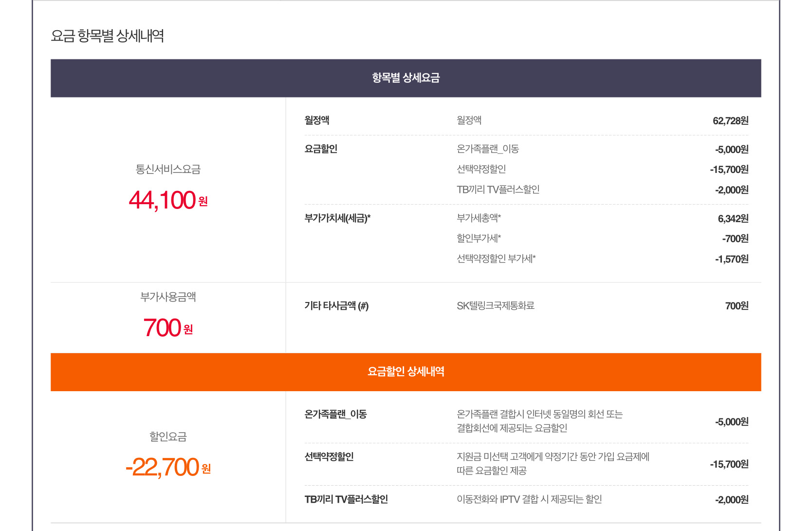The height and width of the screenshot is (531, 812).
Task: Click the TB끼리 TV플러스할인 item under 요금할인
Action: click(498, 190)
